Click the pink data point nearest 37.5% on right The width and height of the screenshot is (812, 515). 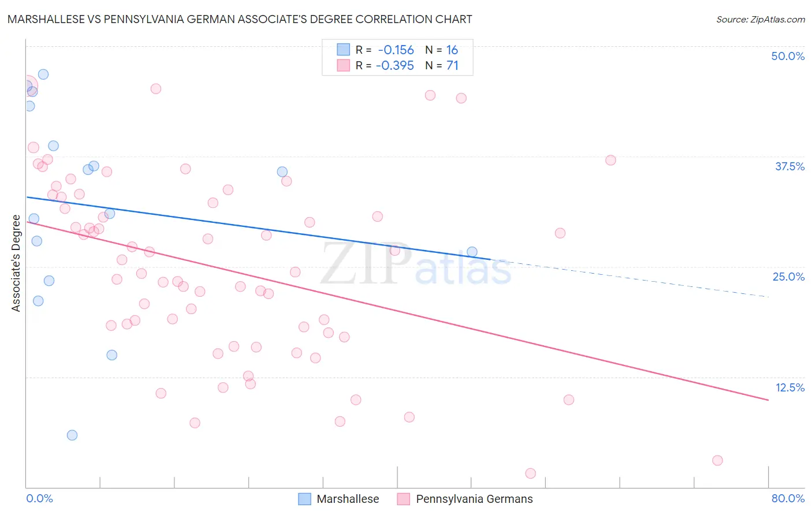610,160
